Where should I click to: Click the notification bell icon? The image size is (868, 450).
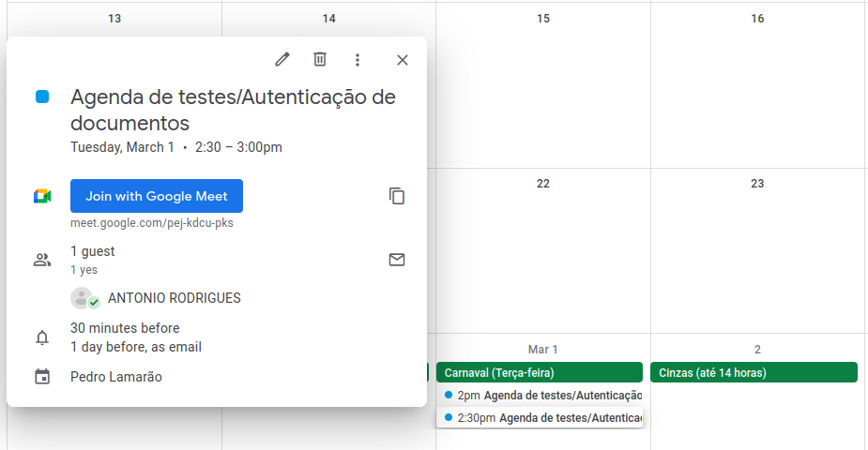(42, 337)
